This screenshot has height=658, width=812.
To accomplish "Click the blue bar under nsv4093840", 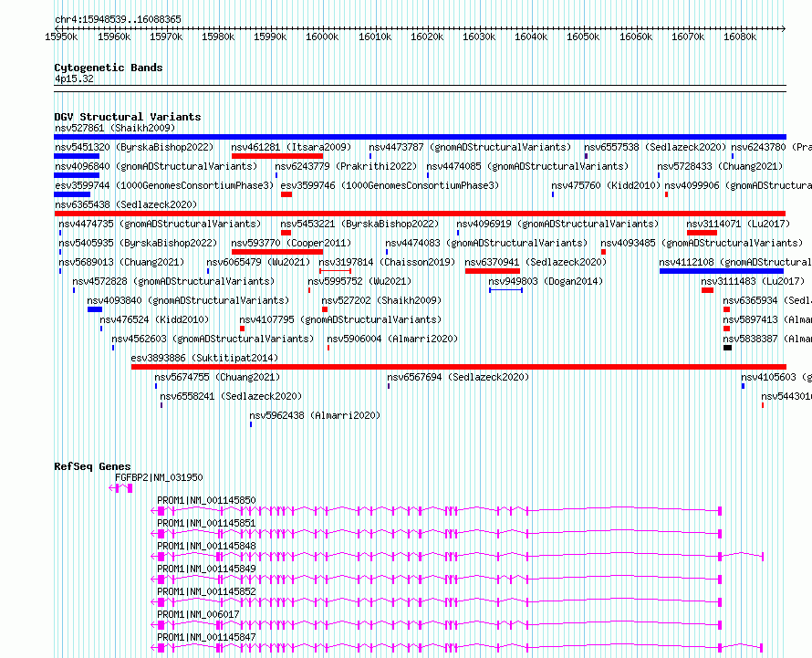I will tap(95, 309).
